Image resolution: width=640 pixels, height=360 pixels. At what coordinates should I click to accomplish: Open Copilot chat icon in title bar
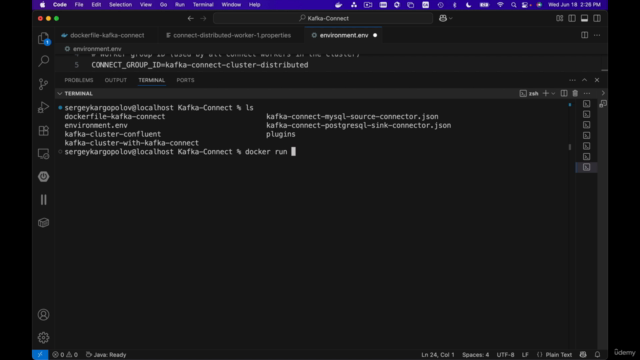click(443, 18)
